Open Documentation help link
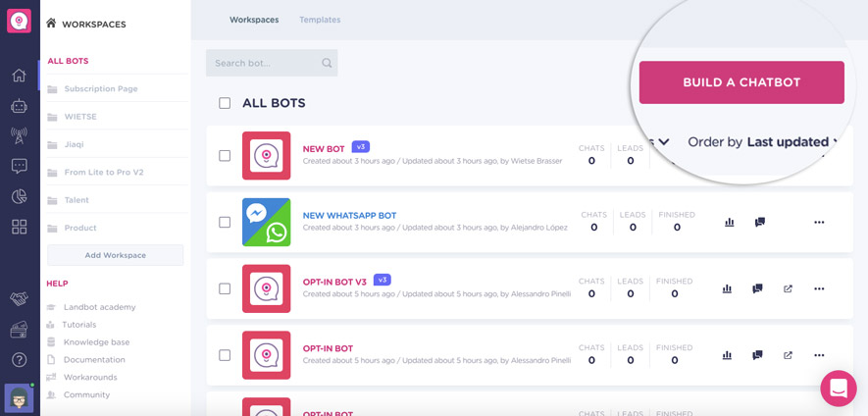The image size is (868, 416). click(94, 360)
